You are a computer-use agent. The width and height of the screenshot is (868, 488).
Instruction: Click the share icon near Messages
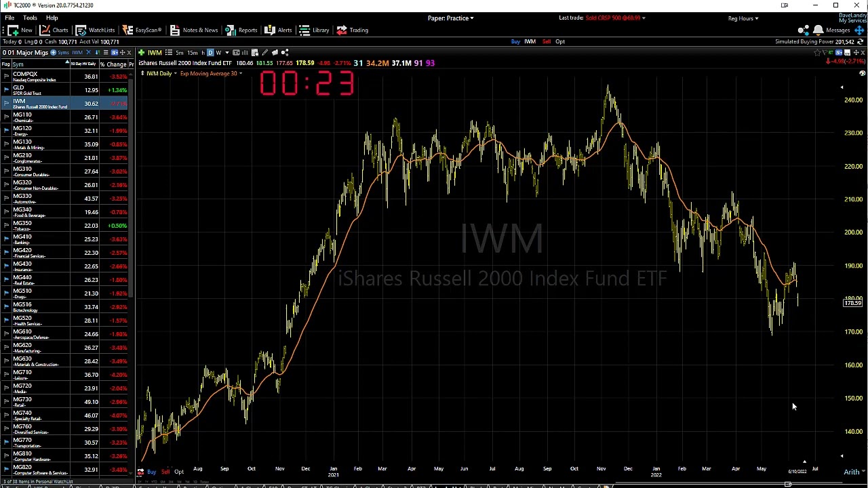pyautogui.click(x=804, y=30)
